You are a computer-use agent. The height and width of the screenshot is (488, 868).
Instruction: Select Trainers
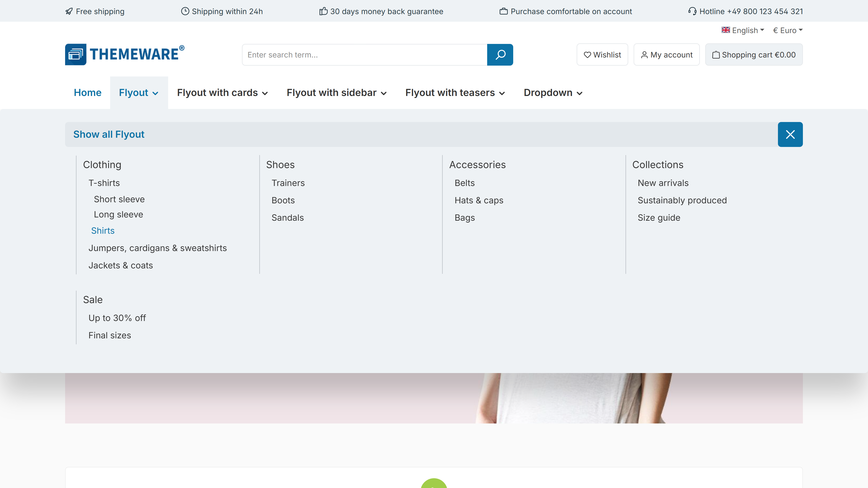pos(288,183)
